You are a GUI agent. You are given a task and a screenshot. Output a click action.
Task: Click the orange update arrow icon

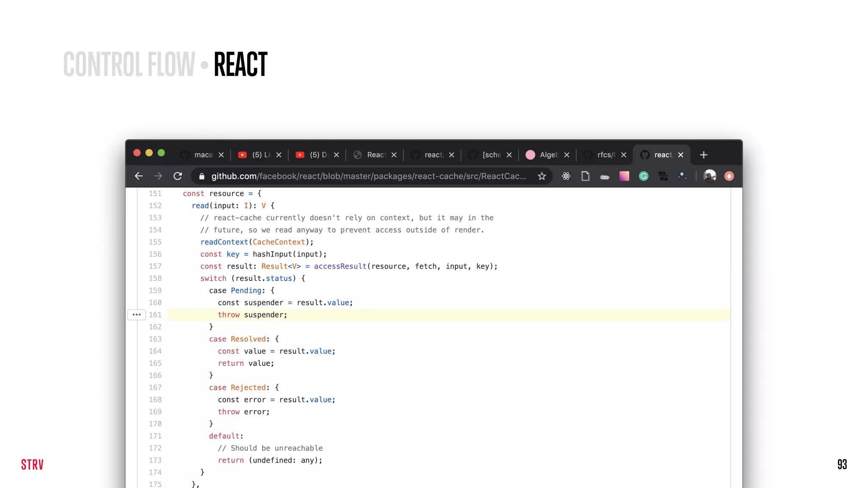(729, 176)
